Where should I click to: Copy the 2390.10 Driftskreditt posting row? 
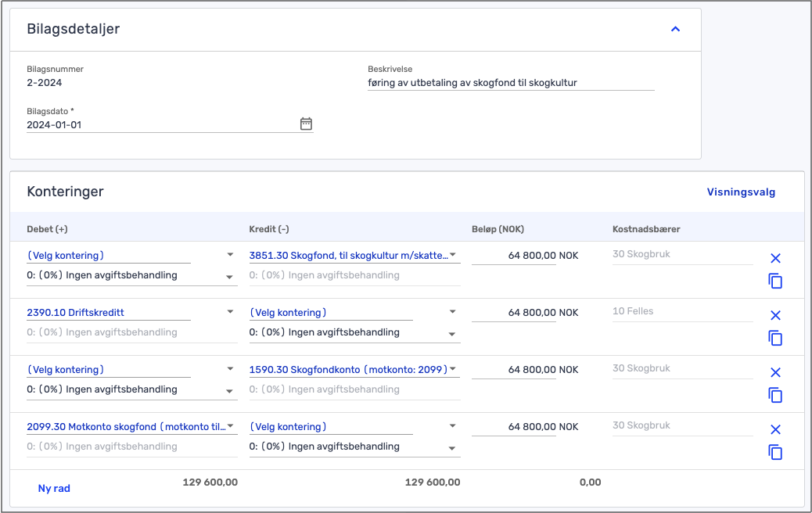pos(775,338)
